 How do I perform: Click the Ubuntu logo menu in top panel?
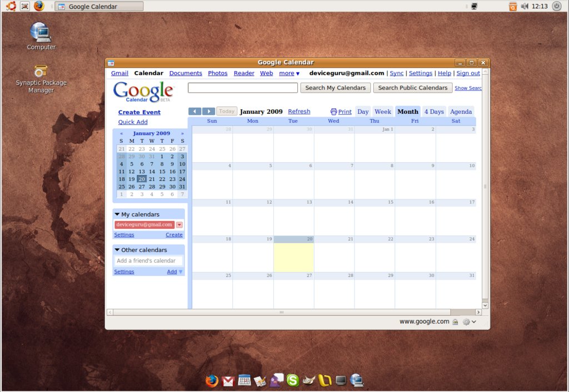(11, 6)
